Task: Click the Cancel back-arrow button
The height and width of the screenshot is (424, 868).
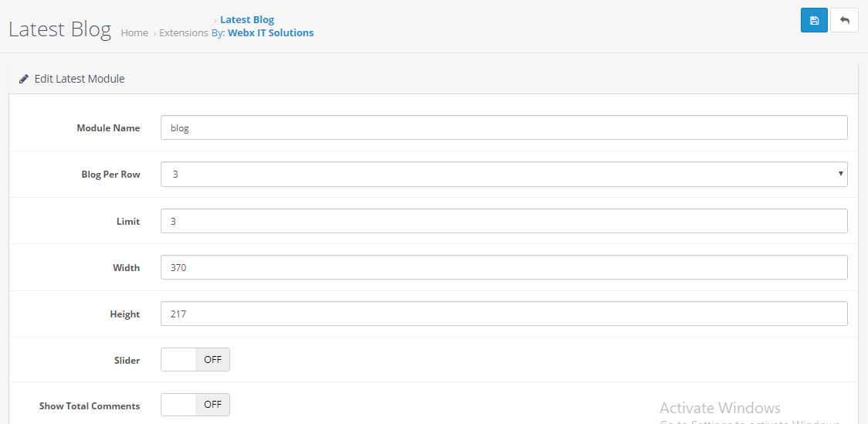Action: click(844, 20)
